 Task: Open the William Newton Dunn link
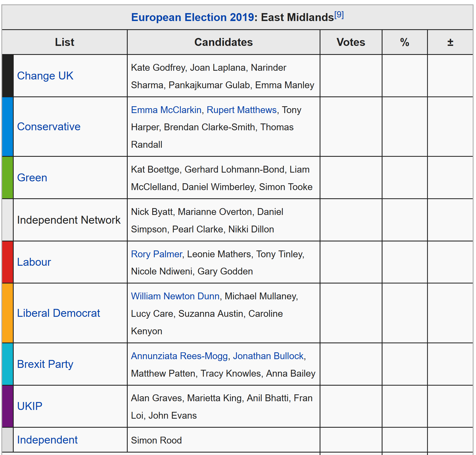point(175,296)
